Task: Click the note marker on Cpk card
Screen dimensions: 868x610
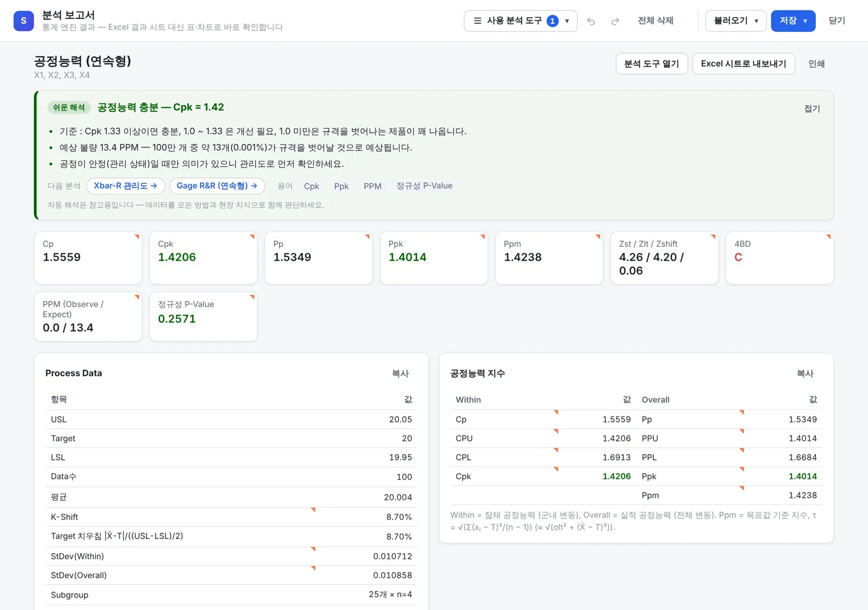Action: (x=252, y=236)
